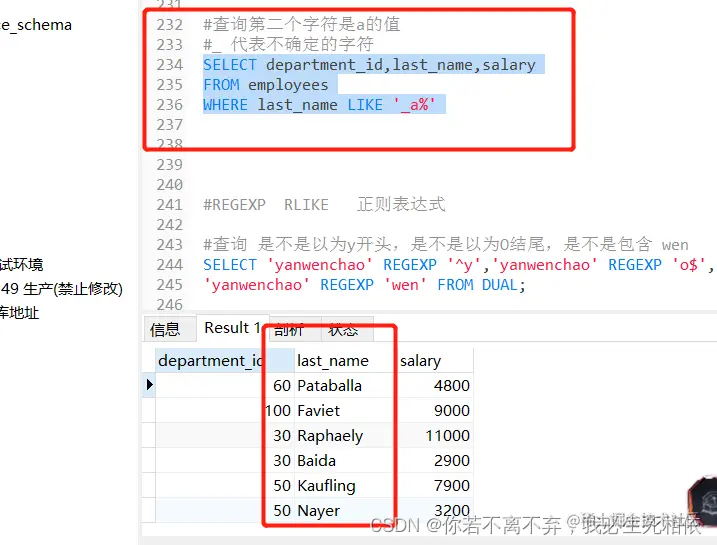Screen dimensions: 717x545
Task: Switch to the Result 1 tab
Action: [x=233, y=328]
